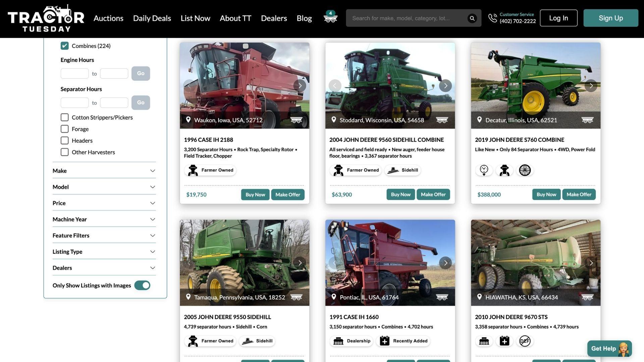This screenshot has height=362, width=644.
Task: Make Offer on the $388,000 S760 combine
Action: click(x=579, y=194)
